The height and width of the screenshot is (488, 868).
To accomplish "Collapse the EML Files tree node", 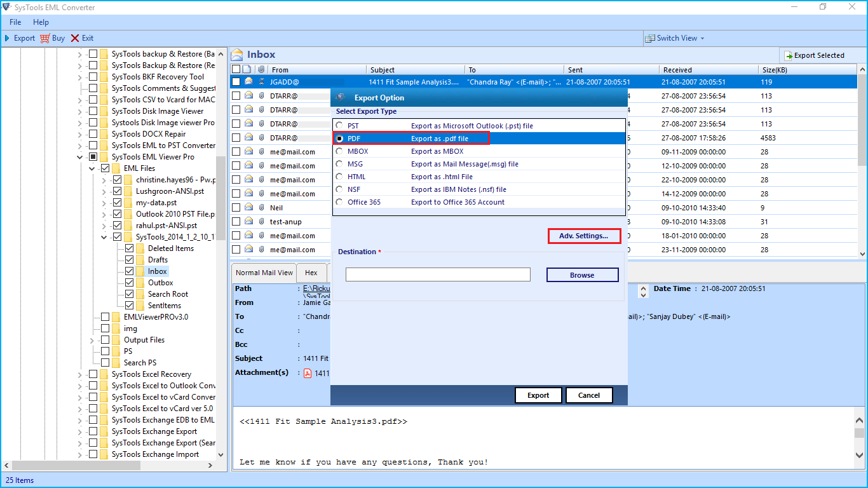I will point(92,168).
